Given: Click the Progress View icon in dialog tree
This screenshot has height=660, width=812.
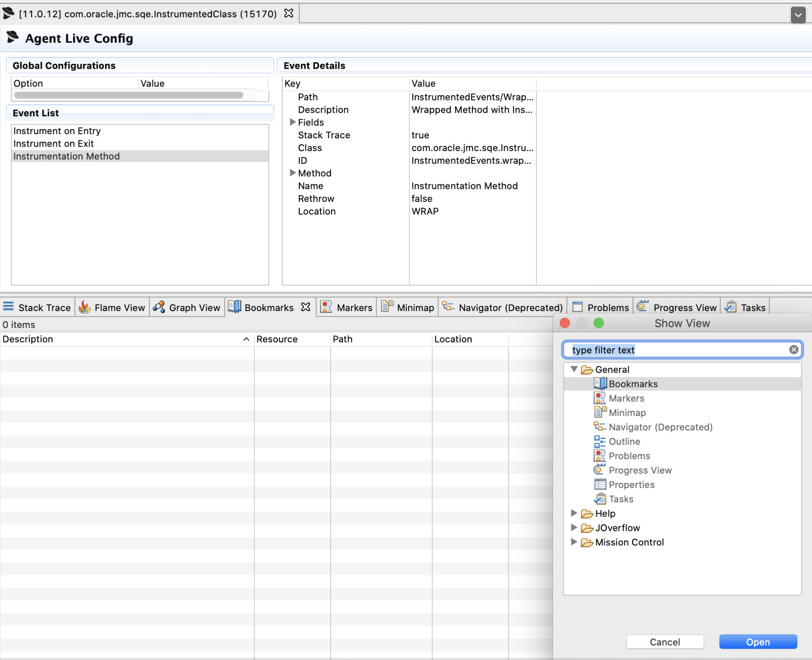Looking at the screenshot, I should click(x=600, y=470).
